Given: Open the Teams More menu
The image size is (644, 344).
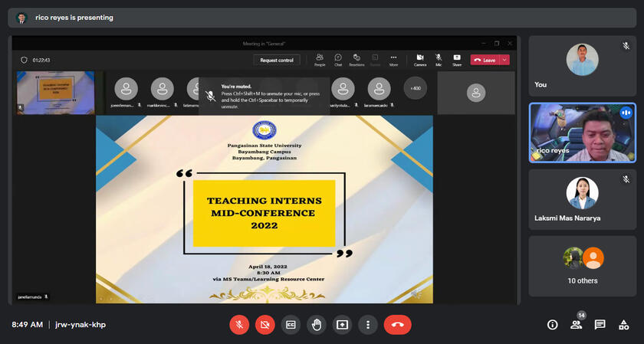Looking at the screenshot, I should pyautogui.click(x=393, y=60).
